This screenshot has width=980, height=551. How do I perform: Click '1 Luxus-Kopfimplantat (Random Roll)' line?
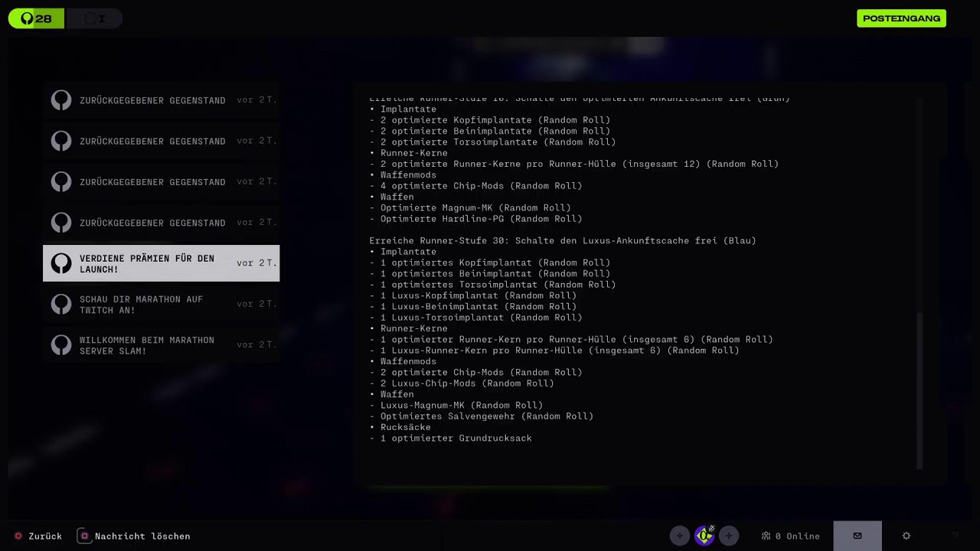point(473,295)
